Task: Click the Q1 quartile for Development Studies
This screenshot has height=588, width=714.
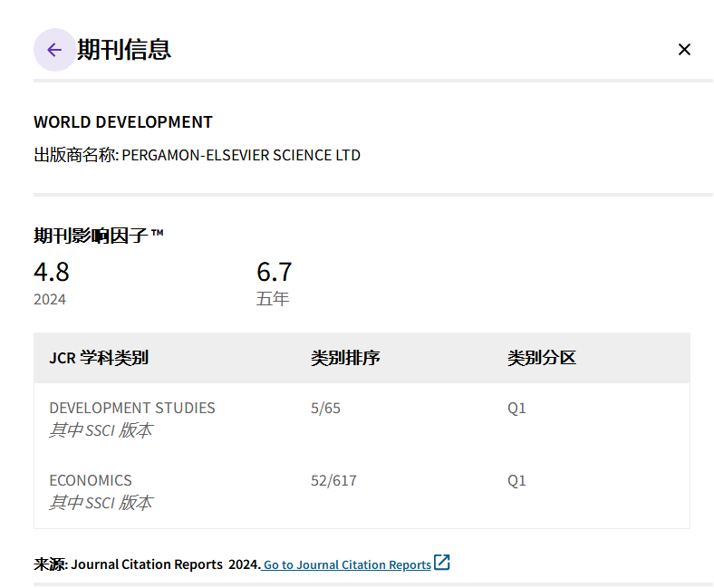Action: pos(516,408)
